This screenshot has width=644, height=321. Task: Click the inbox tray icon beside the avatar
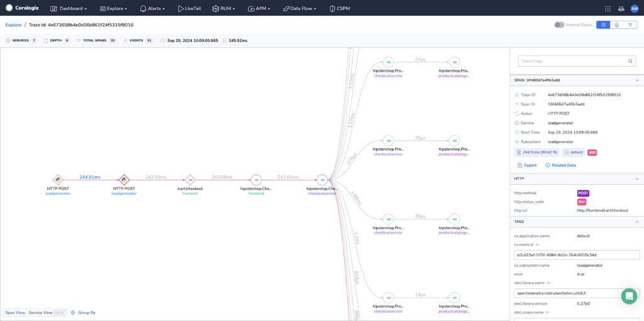(621, 8)
